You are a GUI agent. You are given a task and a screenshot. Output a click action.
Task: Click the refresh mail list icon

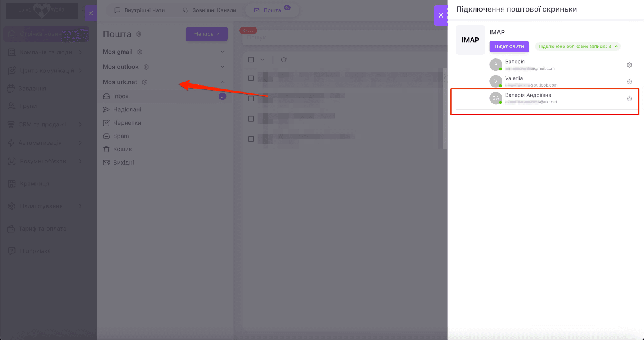tap(284, 60)
